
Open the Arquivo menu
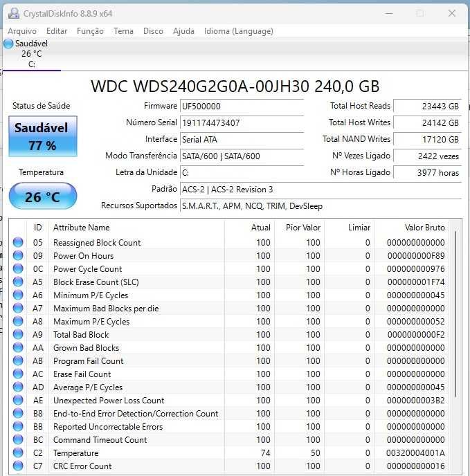22,31
